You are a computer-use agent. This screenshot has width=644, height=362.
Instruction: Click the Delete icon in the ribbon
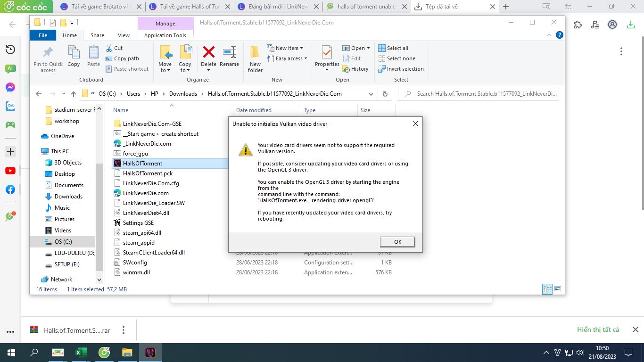tap(208, 53)
